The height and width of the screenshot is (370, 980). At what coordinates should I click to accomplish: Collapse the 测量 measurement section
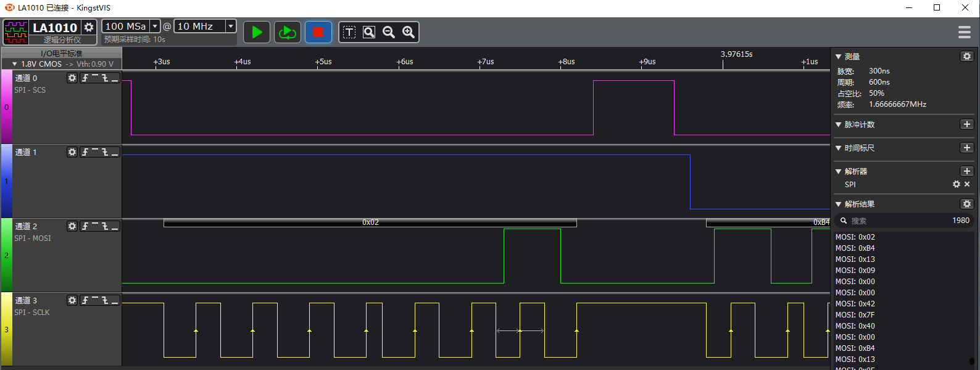[x=838, y=57]
